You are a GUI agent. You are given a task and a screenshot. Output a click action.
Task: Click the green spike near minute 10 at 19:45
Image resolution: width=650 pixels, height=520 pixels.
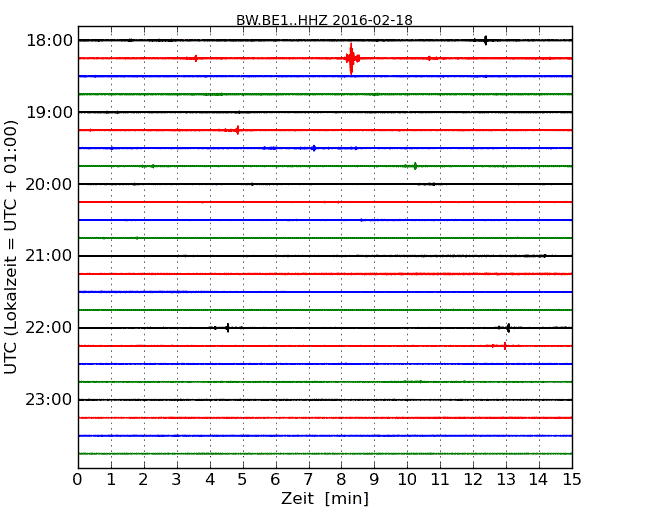[x=415, y=166]
